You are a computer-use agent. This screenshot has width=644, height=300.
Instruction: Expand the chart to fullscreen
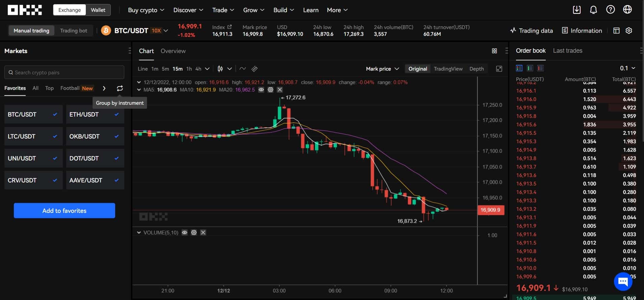click(499, 69)
